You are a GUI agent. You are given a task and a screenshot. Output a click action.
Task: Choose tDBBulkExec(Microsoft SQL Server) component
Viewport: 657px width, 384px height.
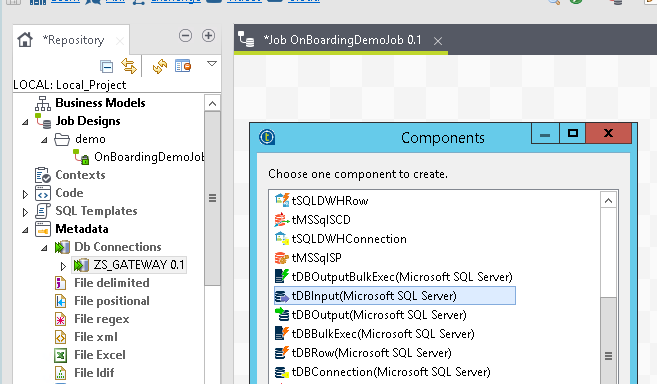[x=383, y=334]
